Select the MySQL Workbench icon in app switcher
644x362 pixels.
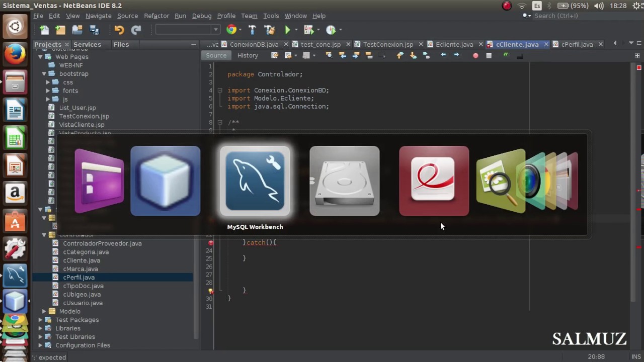pyautogui.click(x=255, y=181)
